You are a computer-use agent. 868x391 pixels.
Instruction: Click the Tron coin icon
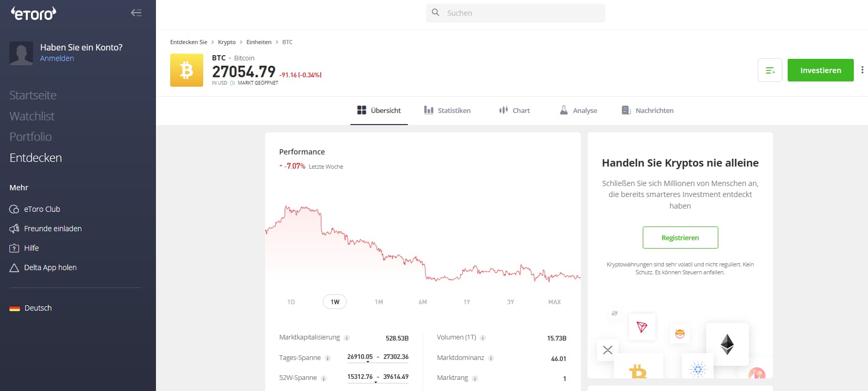tap(642, 327)
